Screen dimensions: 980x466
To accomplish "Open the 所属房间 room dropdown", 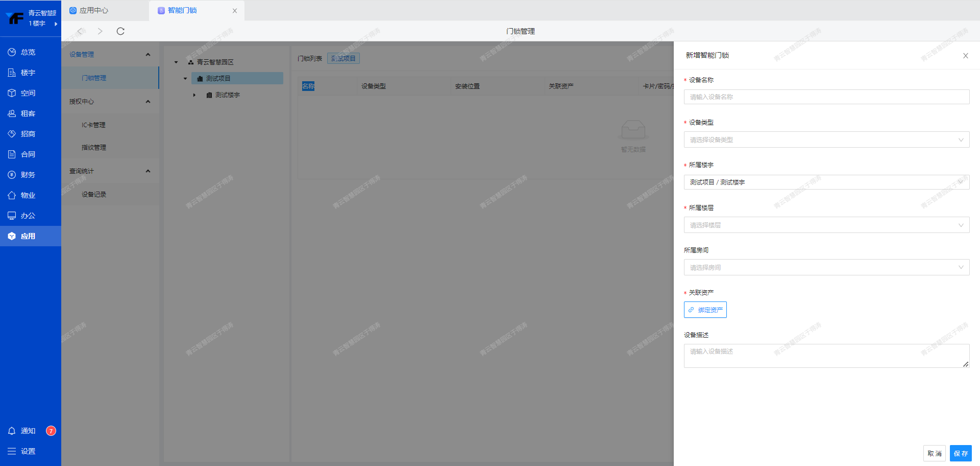I will tap(826, 267).
